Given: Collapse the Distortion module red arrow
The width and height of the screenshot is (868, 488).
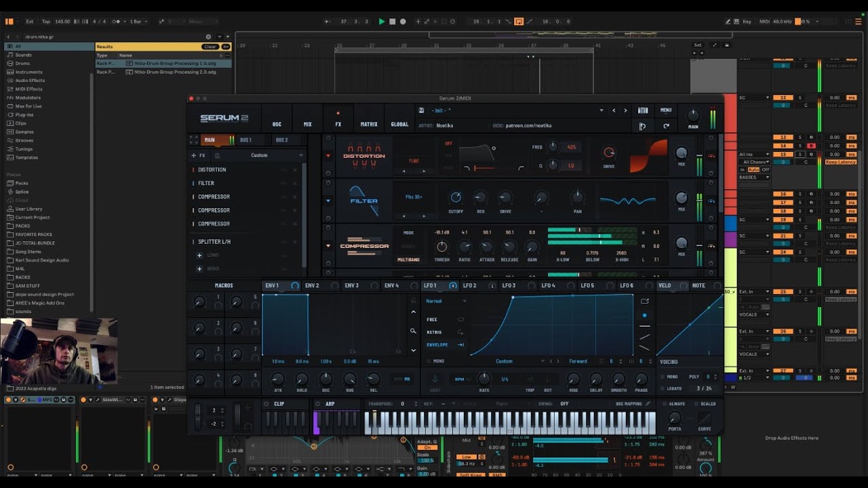Looking at the screenshot, I should point(328,156).
